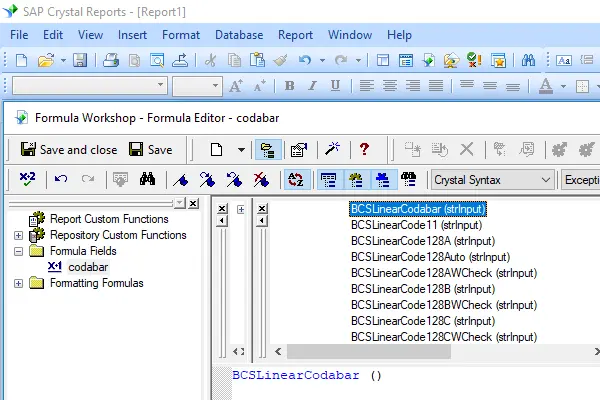Screen dimensions: 600x400
Task: Increase font size with large A icon
Action: pos(236,86)
